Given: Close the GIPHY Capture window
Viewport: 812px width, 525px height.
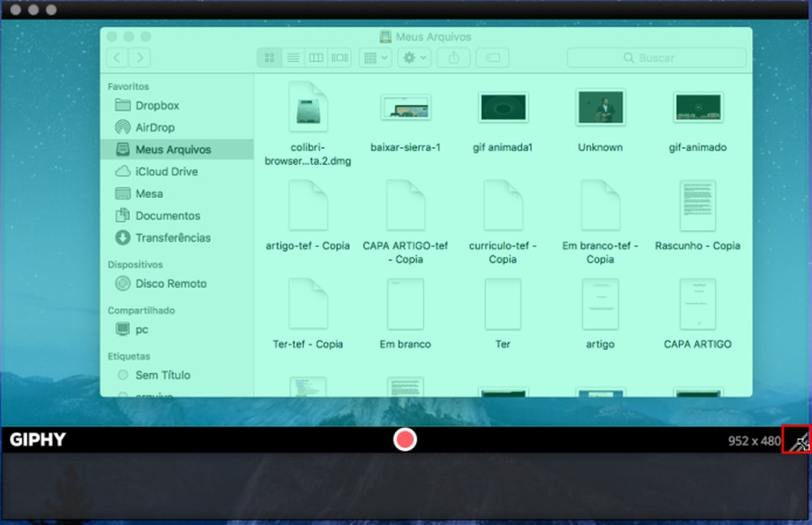Looking at the screenshot, I should pos(15,10).
